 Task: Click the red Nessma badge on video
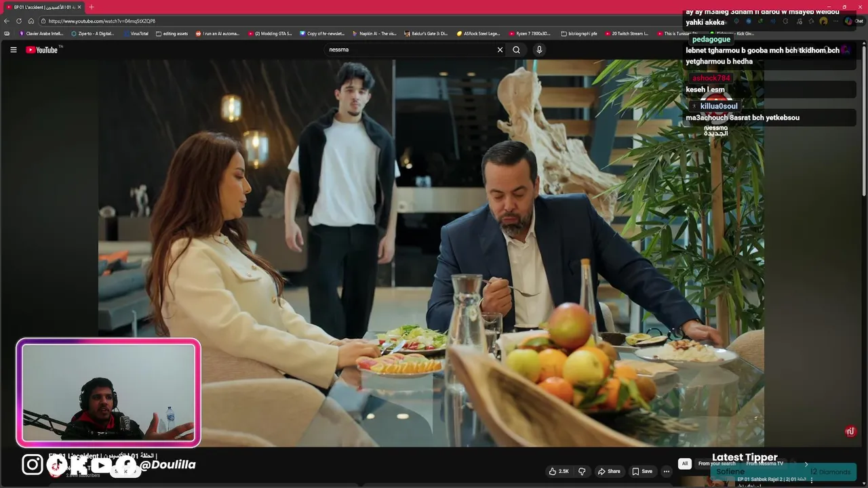850,431
